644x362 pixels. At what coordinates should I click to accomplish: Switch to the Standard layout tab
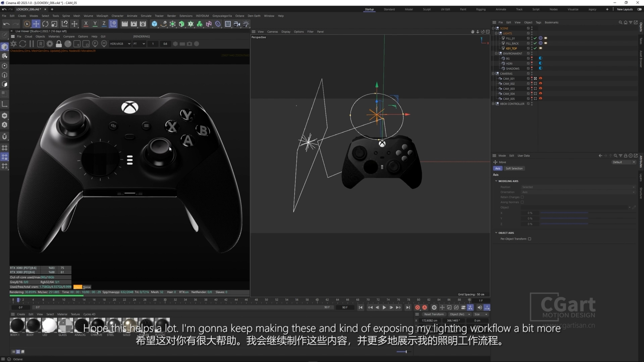389,9
